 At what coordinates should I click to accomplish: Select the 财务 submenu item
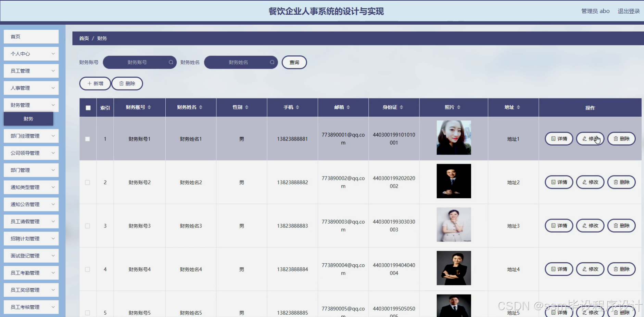coord(28,119)
